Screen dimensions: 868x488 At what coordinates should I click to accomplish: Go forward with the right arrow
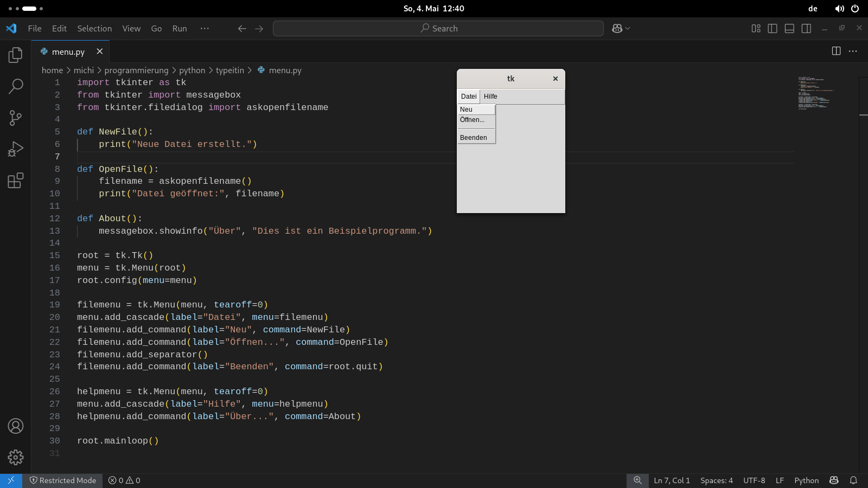click(259, 29)
